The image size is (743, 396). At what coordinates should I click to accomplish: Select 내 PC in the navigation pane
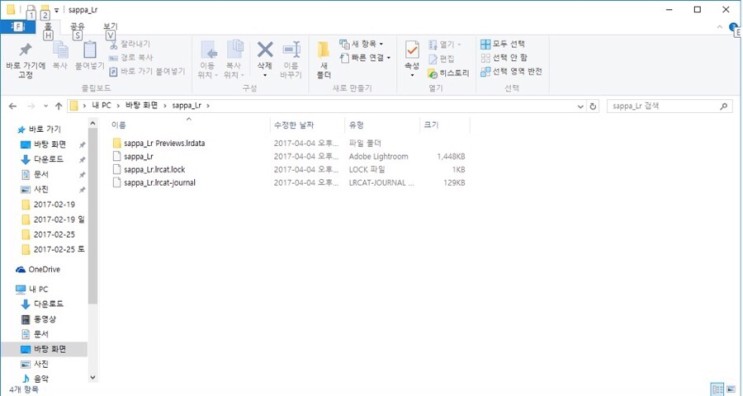coord(38,289)
